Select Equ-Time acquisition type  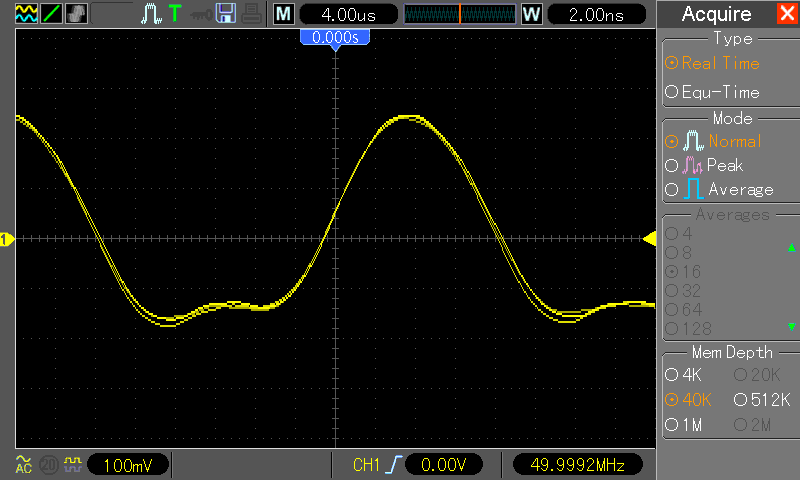(x=713, y=92)
